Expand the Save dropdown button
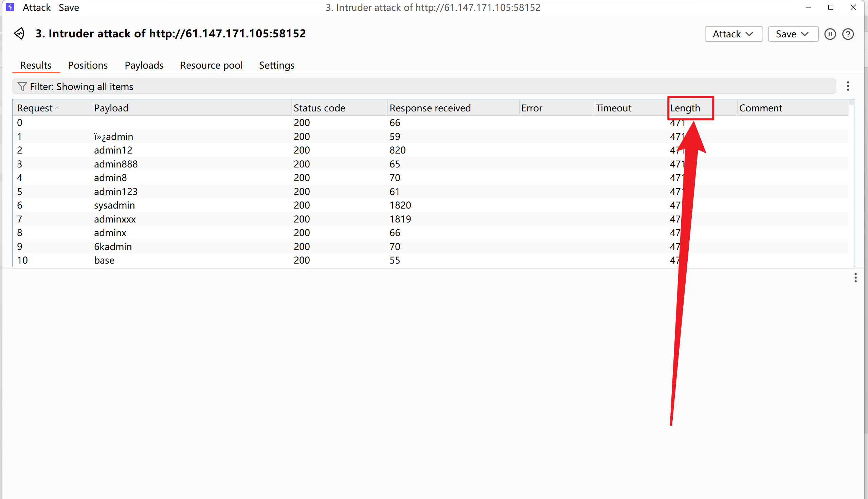This screenshot has height=499, width=868. [793, 34]
